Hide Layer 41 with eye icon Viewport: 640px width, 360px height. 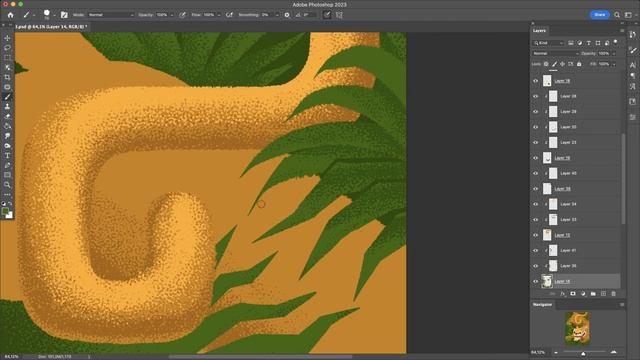(x=536, y=251)
